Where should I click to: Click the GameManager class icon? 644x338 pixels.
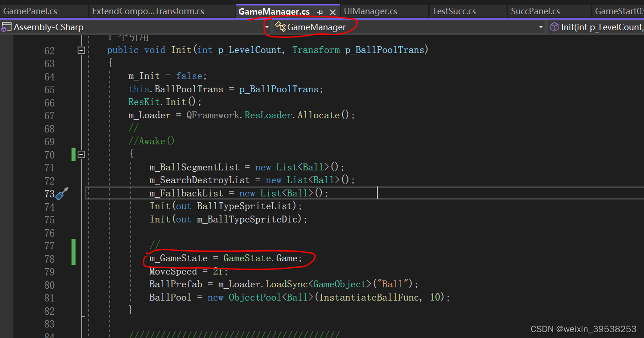click(x=280, y=27)
